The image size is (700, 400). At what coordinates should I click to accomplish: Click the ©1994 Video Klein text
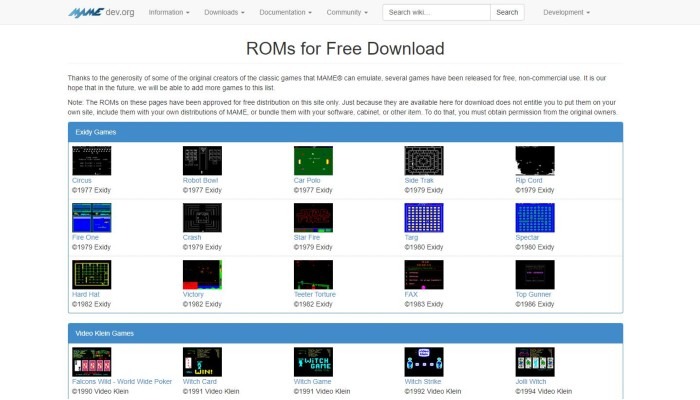click(544, 392)
